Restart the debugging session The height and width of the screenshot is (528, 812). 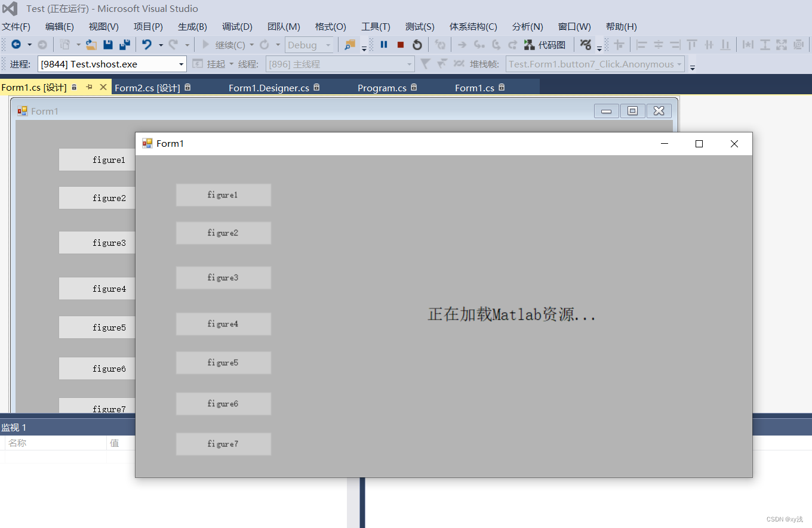pyautogui.click(x=417, y=45)
